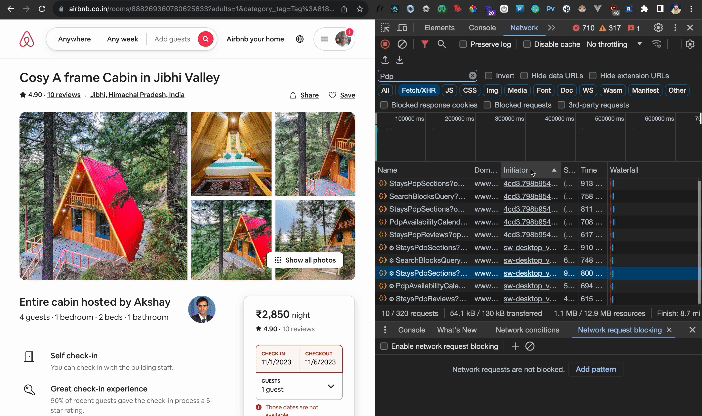Select the Img type filter
702x416 pixels.
coord(492,90)
